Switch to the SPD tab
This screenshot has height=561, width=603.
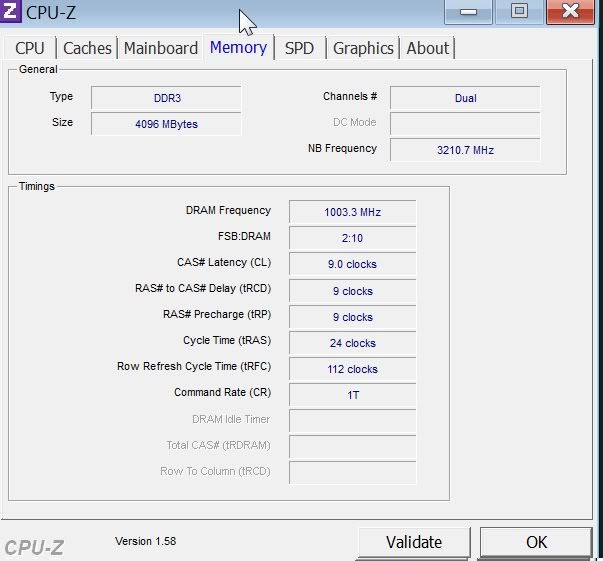[x=299, y=48]
